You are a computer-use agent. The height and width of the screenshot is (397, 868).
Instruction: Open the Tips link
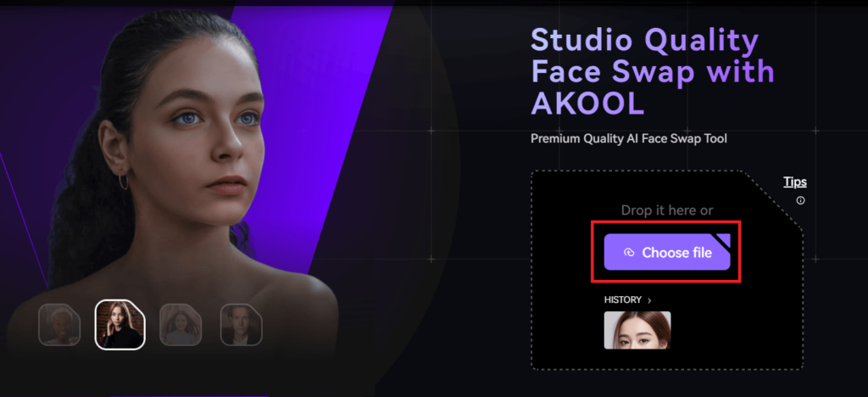click(x=795, y=182)
